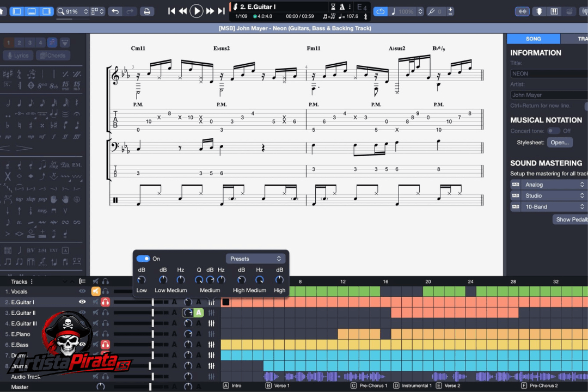Toggle the Concert tone switch
The image size is (588, 392).
(553, 131)
